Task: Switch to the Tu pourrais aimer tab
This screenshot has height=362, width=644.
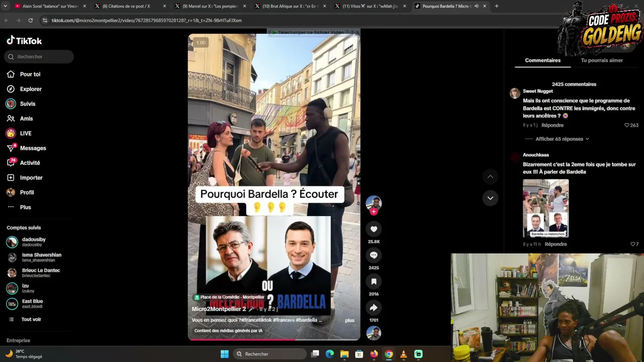Action: (x=602, y=60)
